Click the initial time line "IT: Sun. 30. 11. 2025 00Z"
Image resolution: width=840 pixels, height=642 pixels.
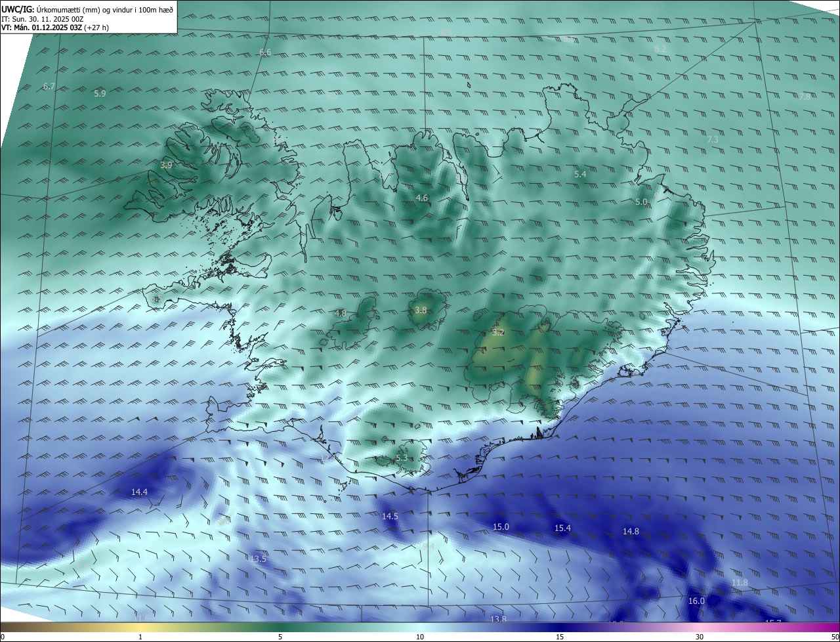pos(43,19)
